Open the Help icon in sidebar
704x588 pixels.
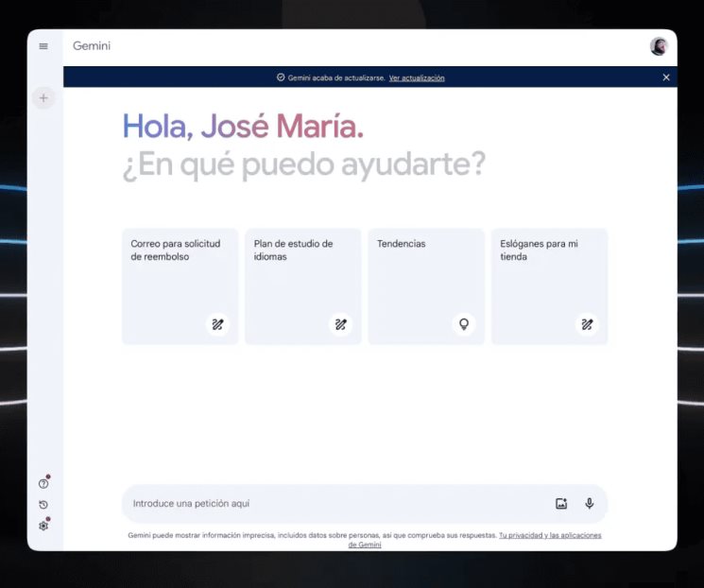pos(43,484)
